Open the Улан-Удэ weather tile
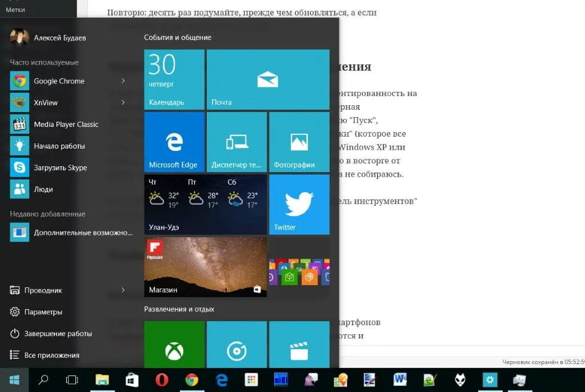The width and height of the screenshot is (585, 392). (206, 205)
